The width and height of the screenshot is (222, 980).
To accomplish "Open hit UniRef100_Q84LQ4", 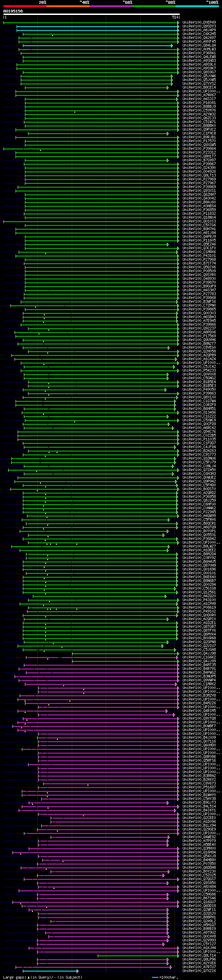I will coord(199,45).
